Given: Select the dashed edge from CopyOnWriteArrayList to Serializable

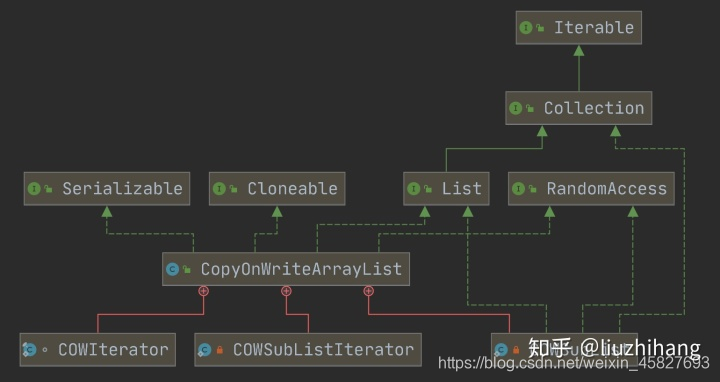Looking at the screenshot, I should (x=150, y=234).
